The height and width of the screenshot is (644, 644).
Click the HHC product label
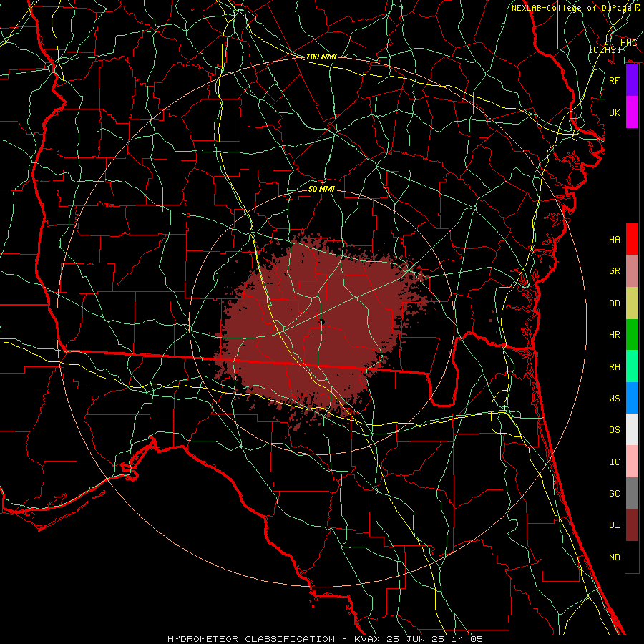(628, 43)
